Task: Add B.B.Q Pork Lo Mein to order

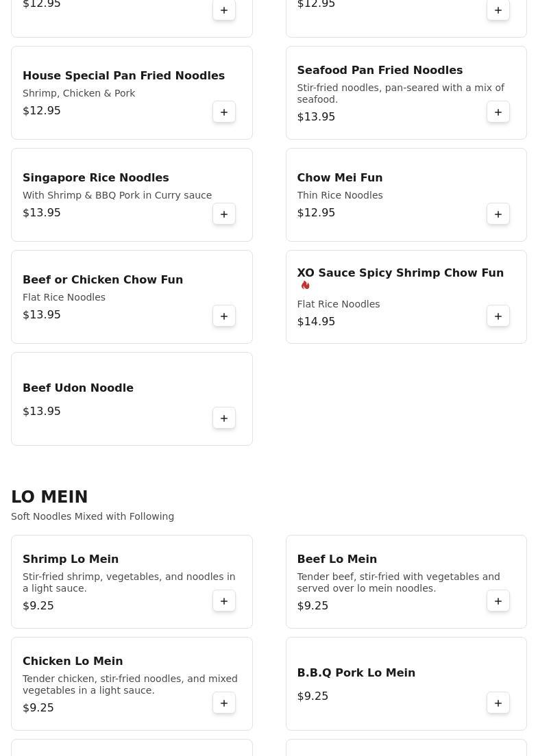Action: (x=498, y=703)
